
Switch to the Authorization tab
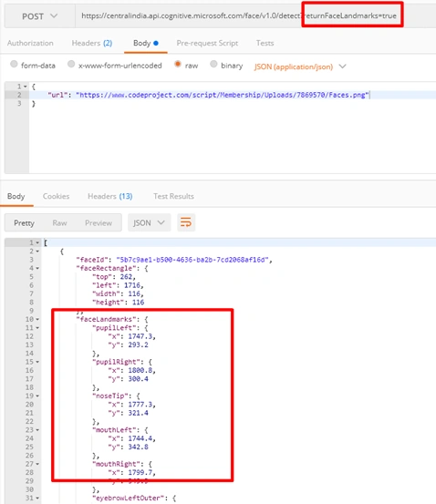pos(30,43)
